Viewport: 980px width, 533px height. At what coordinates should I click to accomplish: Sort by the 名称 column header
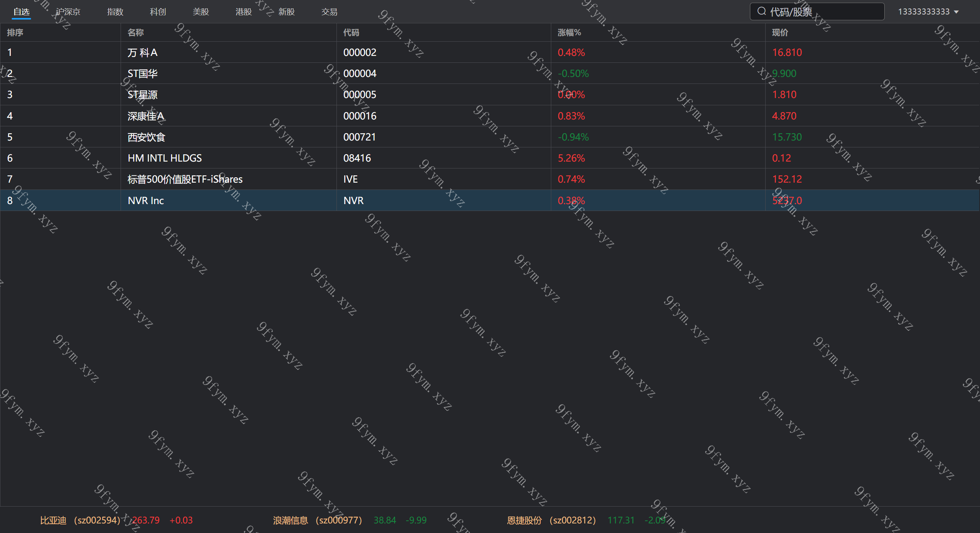[136, 33]
